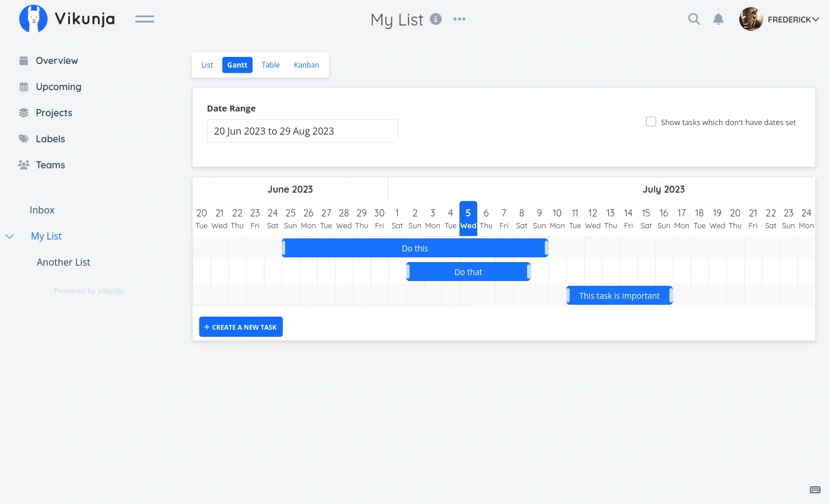Toggle the hamburger menu button

pyautogui.click(x=144, y=19)
